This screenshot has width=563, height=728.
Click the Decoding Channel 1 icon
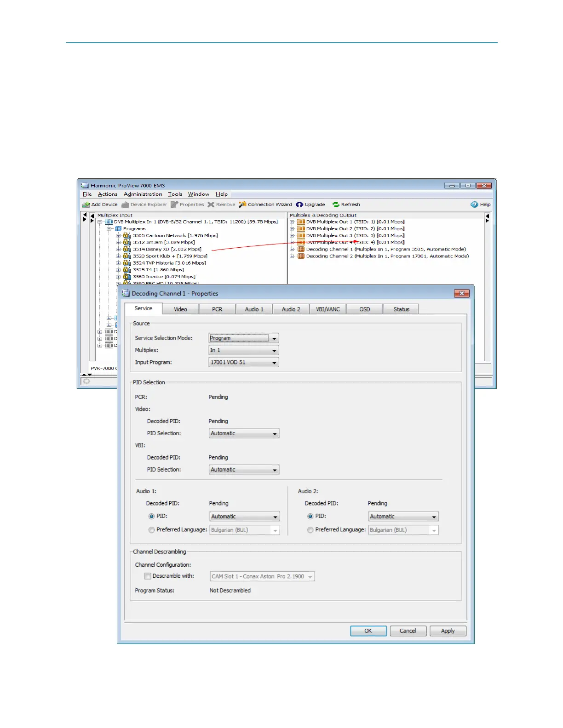tap(301, 249)
